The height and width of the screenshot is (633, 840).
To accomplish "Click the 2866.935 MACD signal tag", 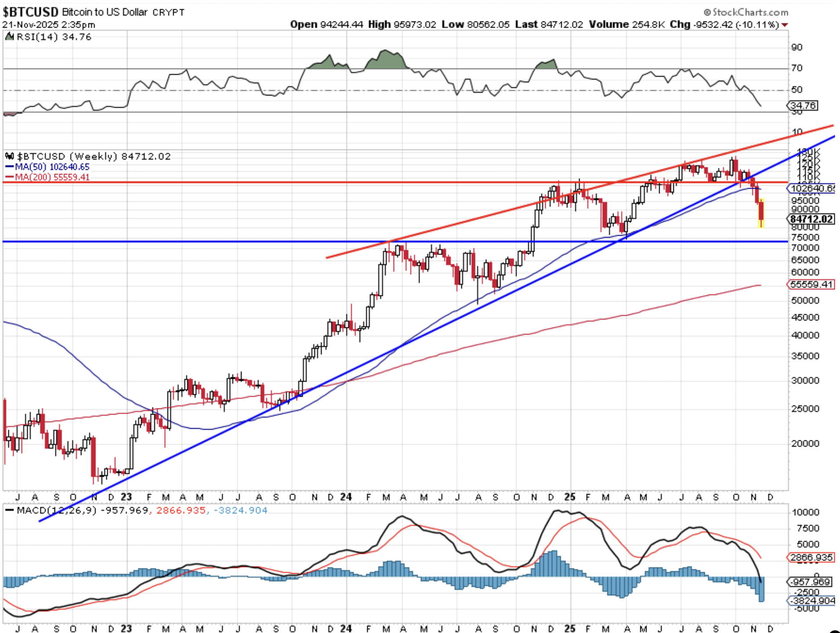I will tap(811, 557).
